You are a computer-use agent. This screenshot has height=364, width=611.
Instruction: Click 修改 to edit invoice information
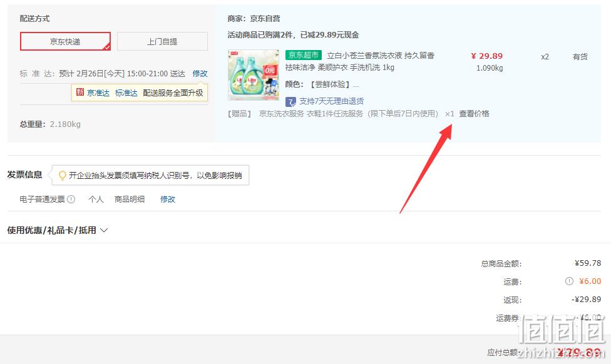pyautogui.click(x=168, y=200)
